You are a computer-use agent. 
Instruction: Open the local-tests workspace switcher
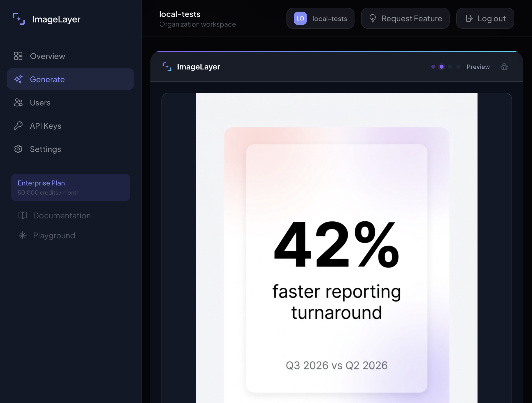coord(320,19)
